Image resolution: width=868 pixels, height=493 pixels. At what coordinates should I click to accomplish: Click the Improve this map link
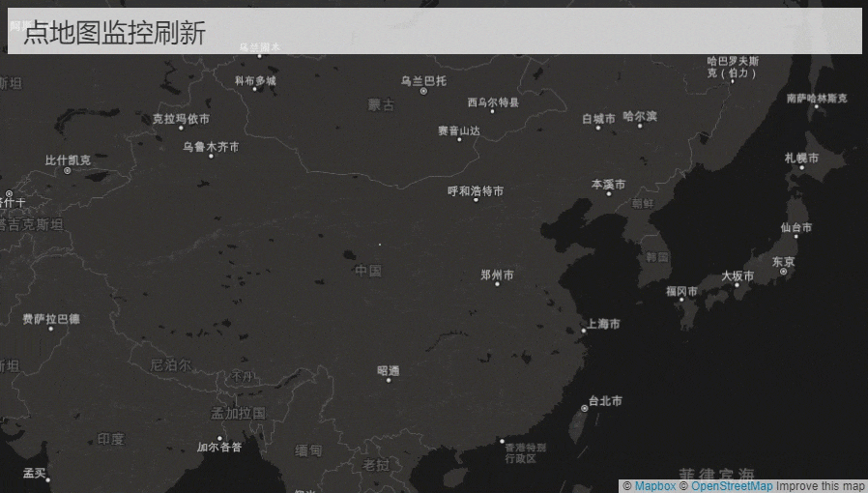(820, 486)
